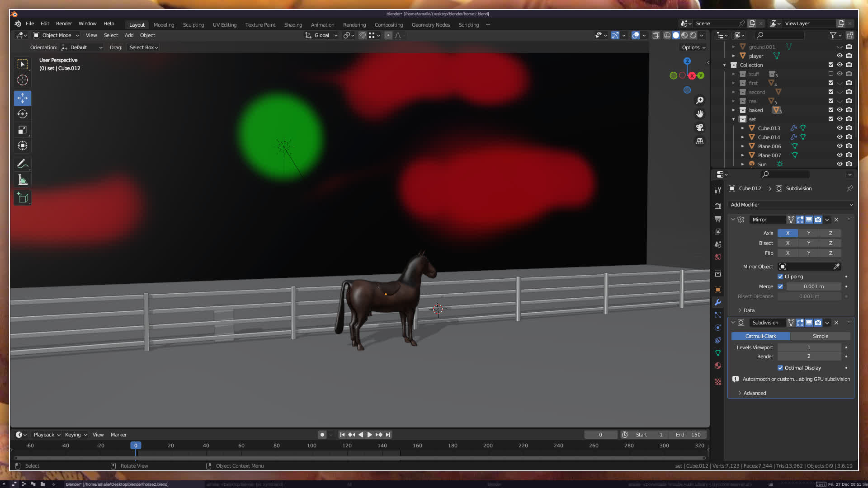
Task: Click the Add Cube tool
Action: 23,198
